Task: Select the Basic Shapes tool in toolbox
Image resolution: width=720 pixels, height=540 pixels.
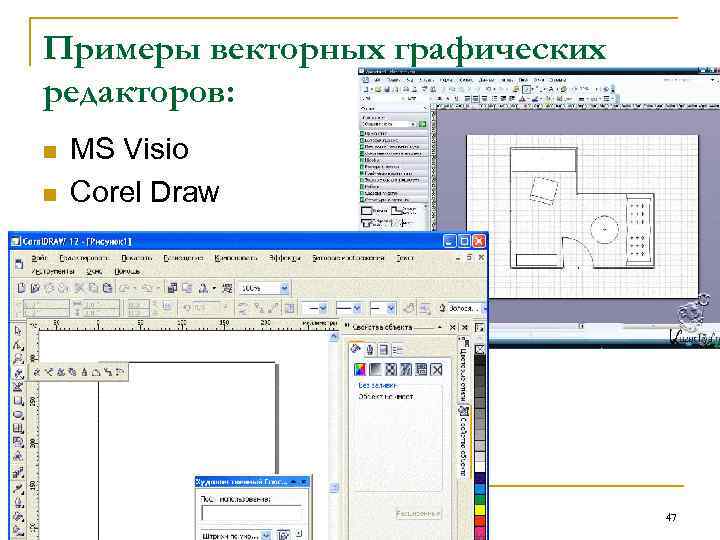Action: pyautogui.click(x=18, y=442)
